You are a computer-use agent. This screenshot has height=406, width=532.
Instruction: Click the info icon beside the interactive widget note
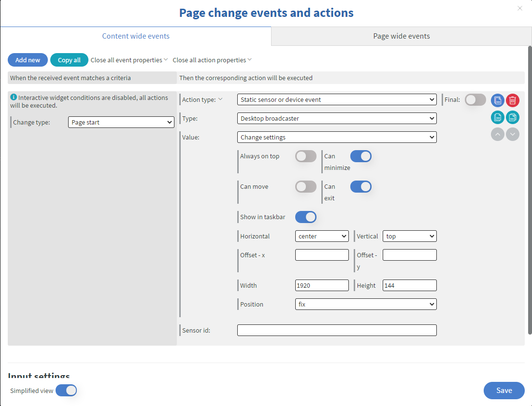(14, 97)
